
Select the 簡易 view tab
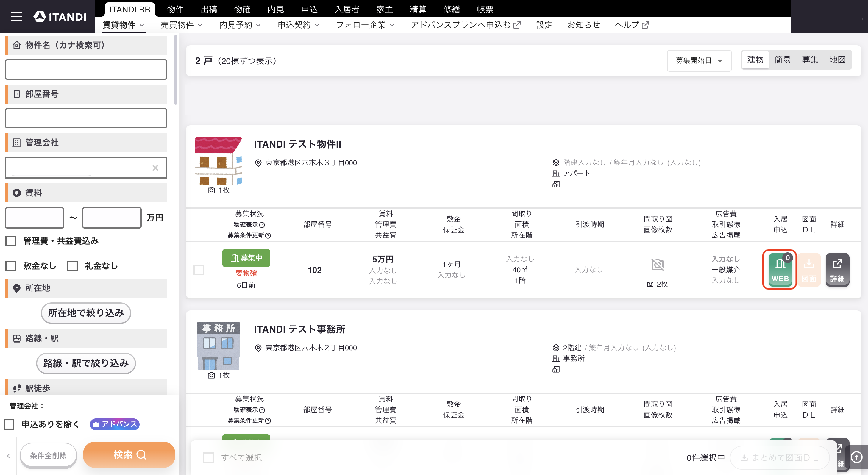(782, 60)
